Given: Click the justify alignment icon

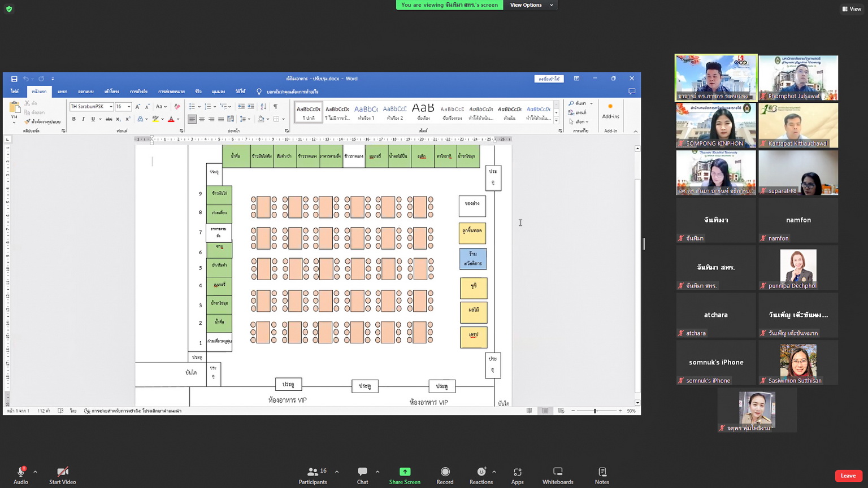Looking at the screenshot, I should point(221,119).
